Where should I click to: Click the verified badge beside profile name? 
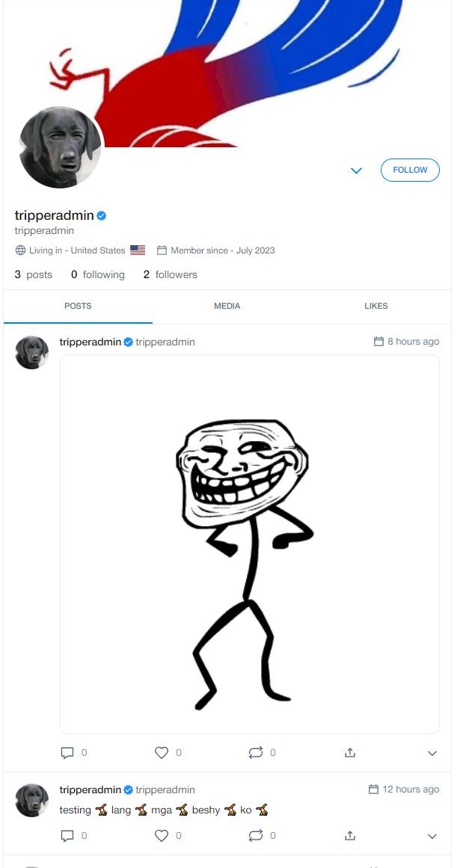pos(101,216)
